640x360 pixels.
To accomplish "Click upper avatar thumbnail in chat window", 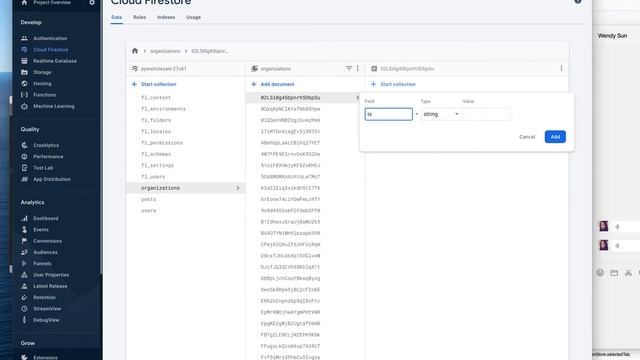I will (604, 226).
